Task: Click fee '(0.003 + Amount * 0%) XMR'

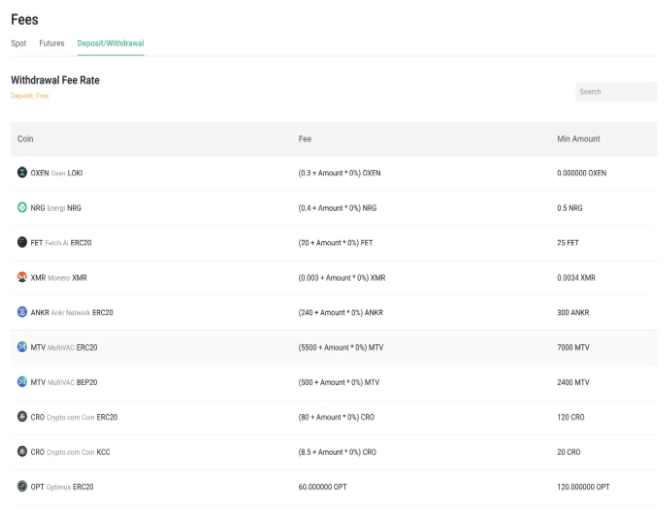Action: point(342,278)
